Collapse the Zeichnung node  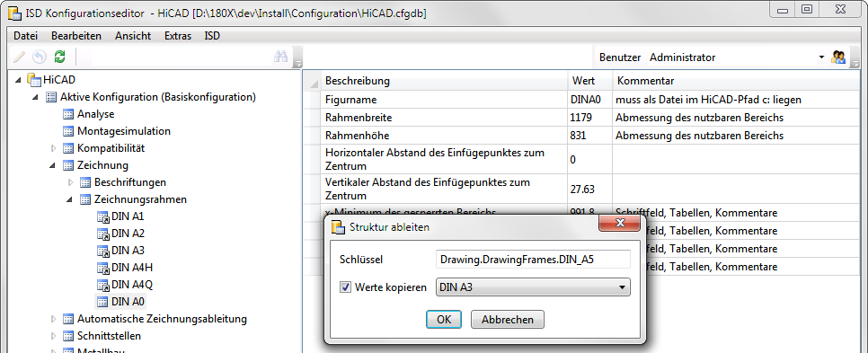point(53,165)
